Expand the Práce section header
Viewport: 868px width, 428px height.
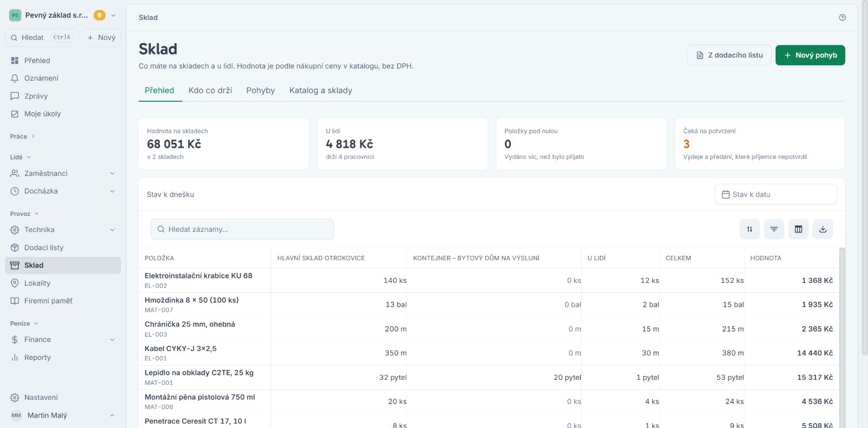[x=23, y=136]
